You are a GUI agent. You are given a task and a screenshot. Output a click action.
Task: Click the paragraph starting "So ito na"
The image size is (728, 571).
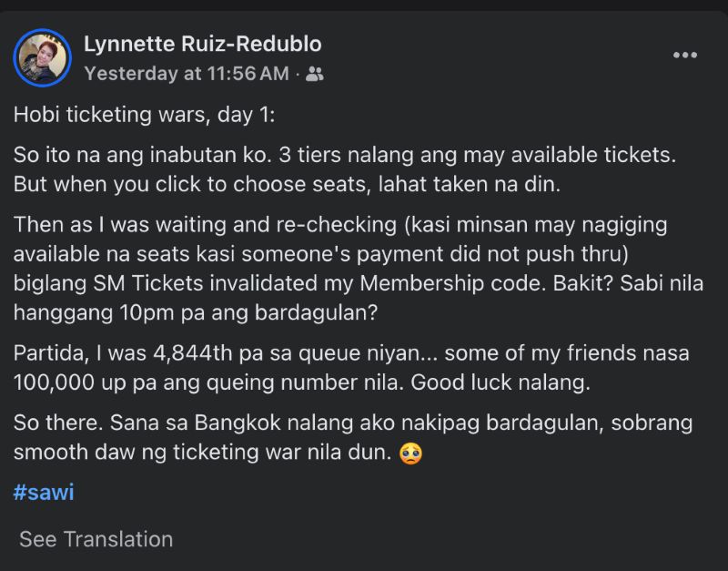[344, 168]
